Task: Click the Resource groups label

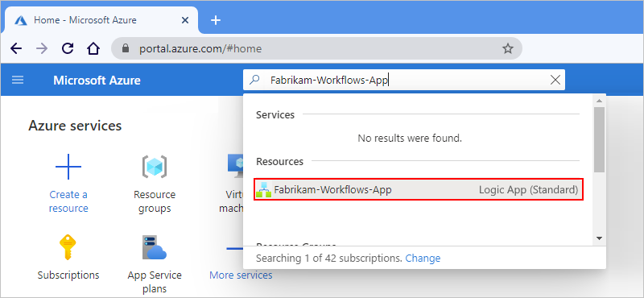Action: (154, 201)
